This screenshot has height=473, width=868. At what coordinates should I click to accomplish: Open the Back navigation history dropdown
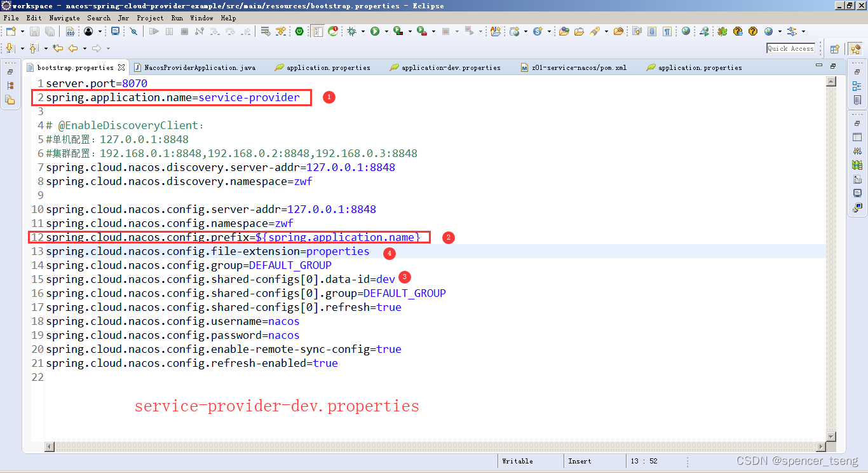[x=84, y=48]
